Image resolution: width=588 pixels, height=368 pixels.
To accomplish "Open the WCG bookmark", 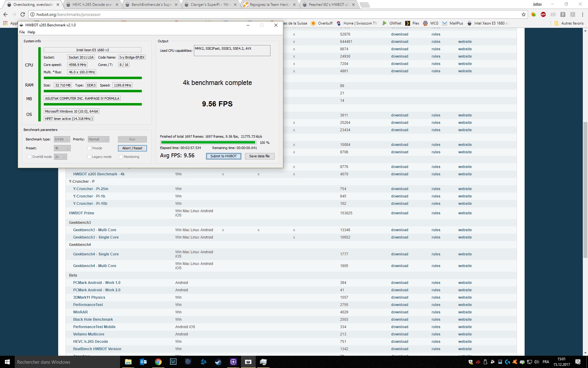I will pyautogui.click(x=431, y=23).
